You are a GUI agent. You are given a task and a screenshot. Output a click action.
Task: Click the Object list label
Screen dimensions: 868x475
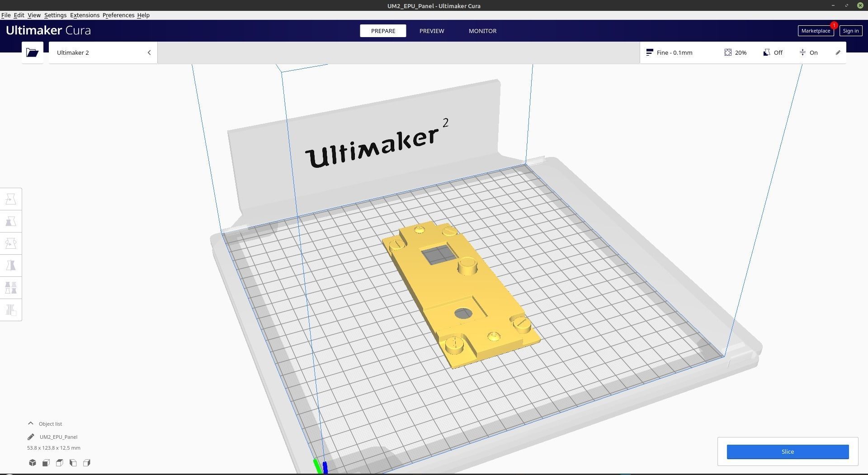tap(50, 424)
